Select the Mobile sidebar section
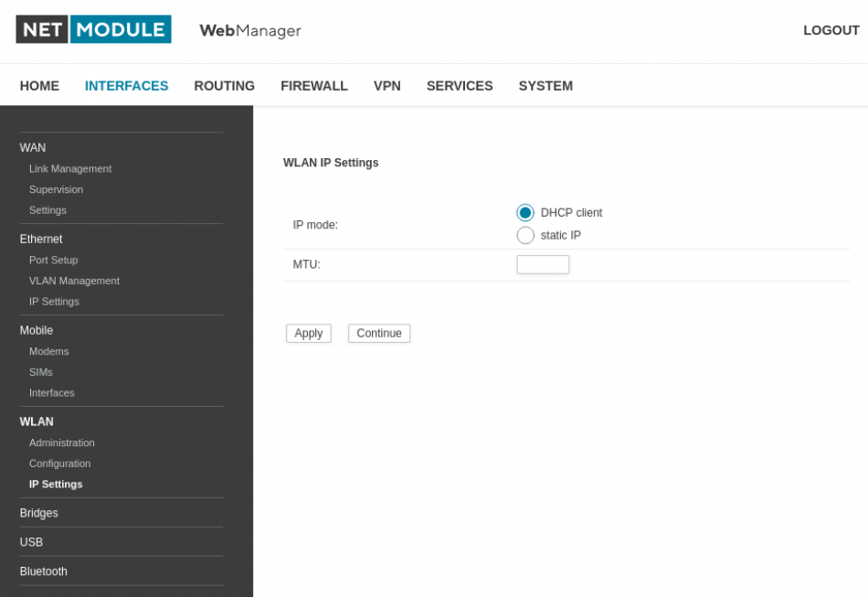This screenshot has height=597, width=868. tap(36, 330)
